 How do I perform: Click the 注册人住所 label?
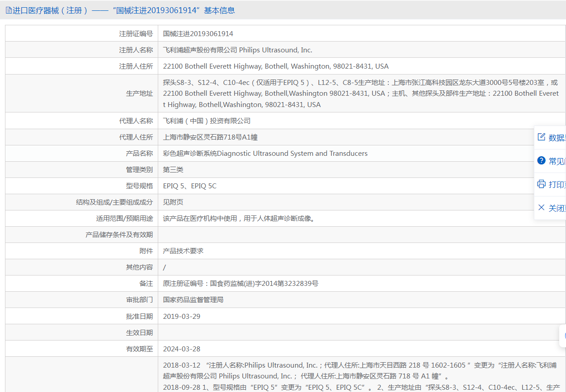pos(136,66)
